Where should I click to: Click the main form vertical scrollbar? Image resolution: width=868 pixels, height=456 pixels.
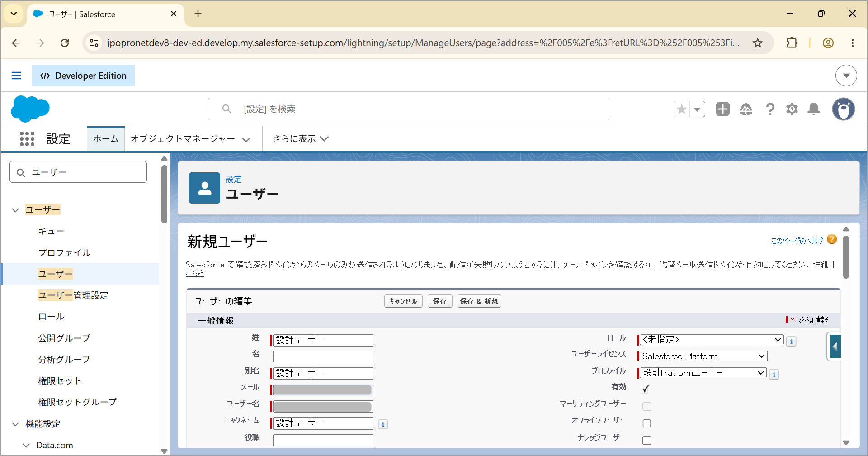(x=846, y=257)
